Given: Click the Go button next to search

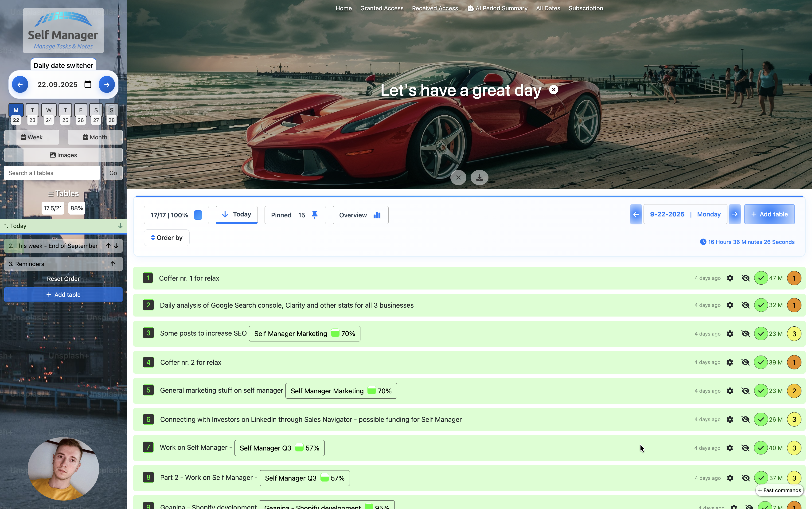Looking at the screenshot, I should click(x=113, y=173).
